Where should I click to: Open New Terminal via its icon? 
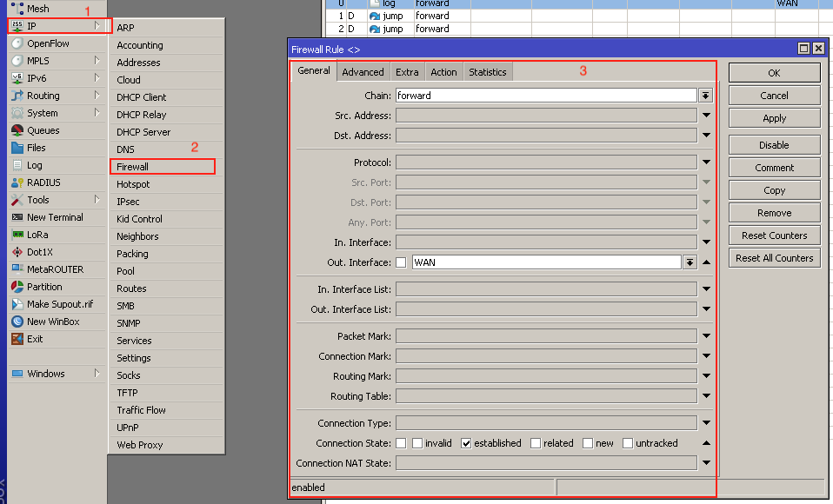(x=17, y=217)
